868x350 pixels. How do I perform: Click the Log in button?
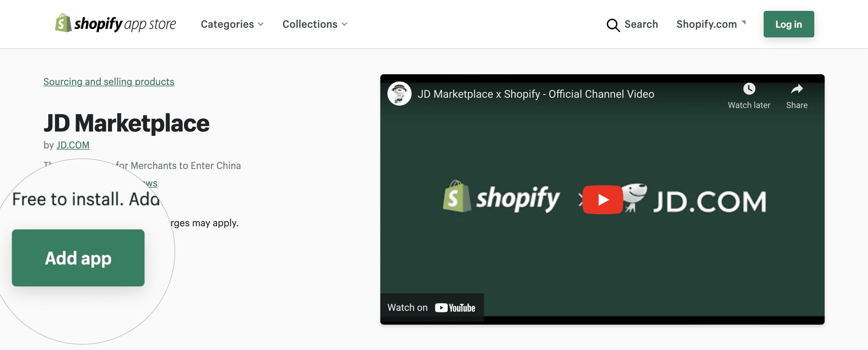click(x=788, y=24)
